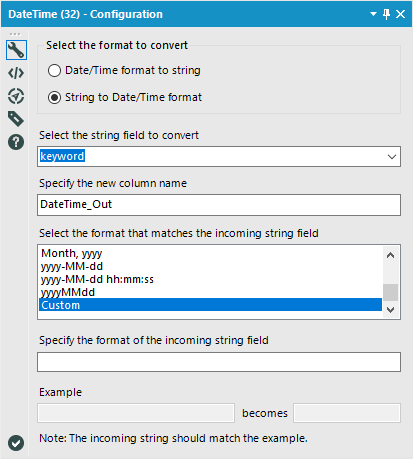Click the three-dot grip above wrench icon

tap(15, 34)
